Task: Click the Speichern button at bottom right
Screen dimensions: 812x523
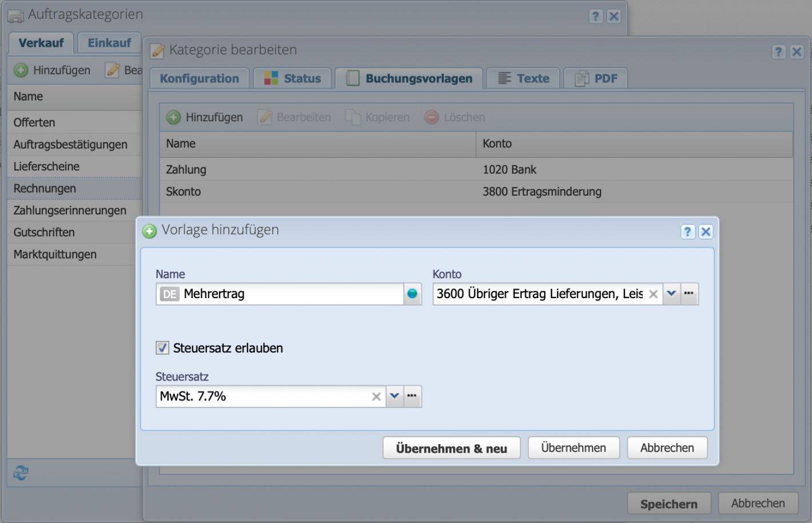Action: pos(669,503)
